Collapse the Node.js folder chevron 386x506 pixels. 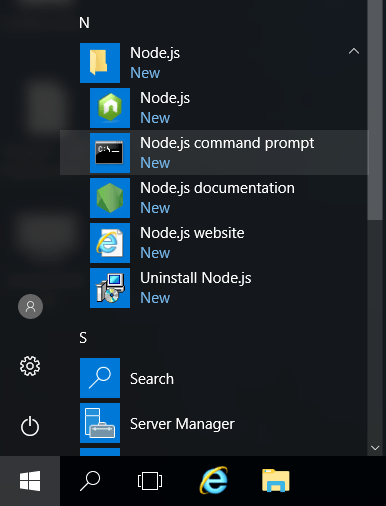354,51
